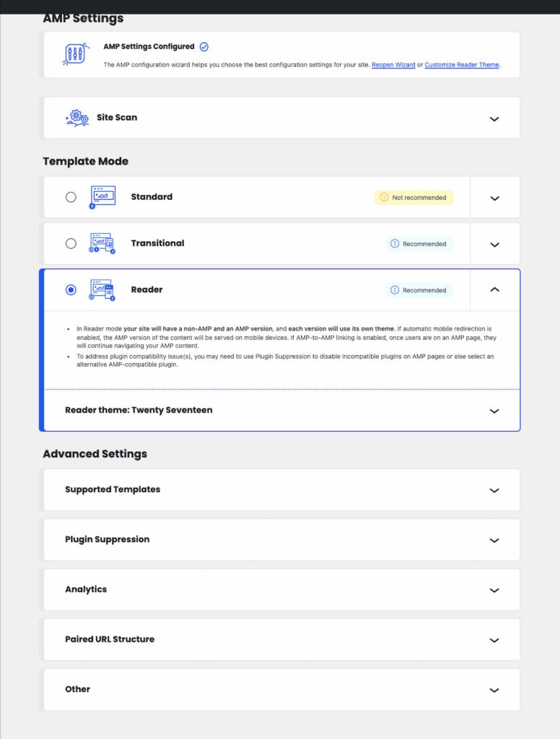Click the Reader template mode illustration icon

click(x=103, y=289)
